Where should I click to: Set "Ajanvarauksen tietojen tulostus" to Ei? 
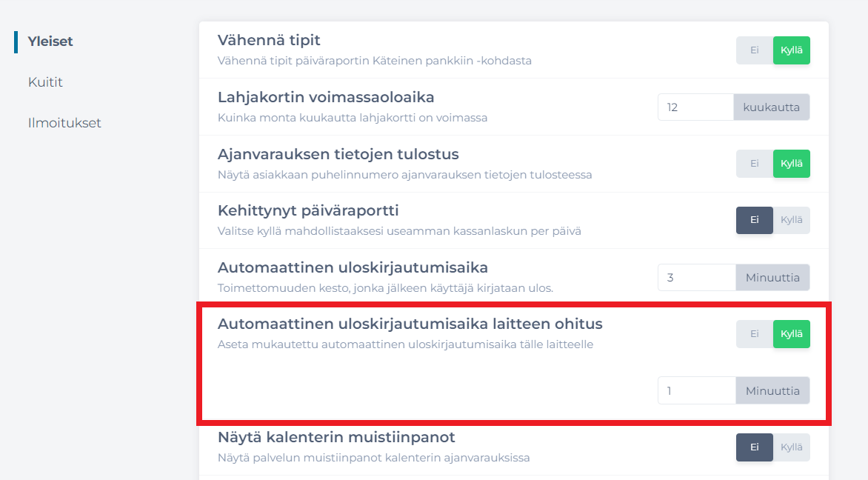[x=754, y=163]
